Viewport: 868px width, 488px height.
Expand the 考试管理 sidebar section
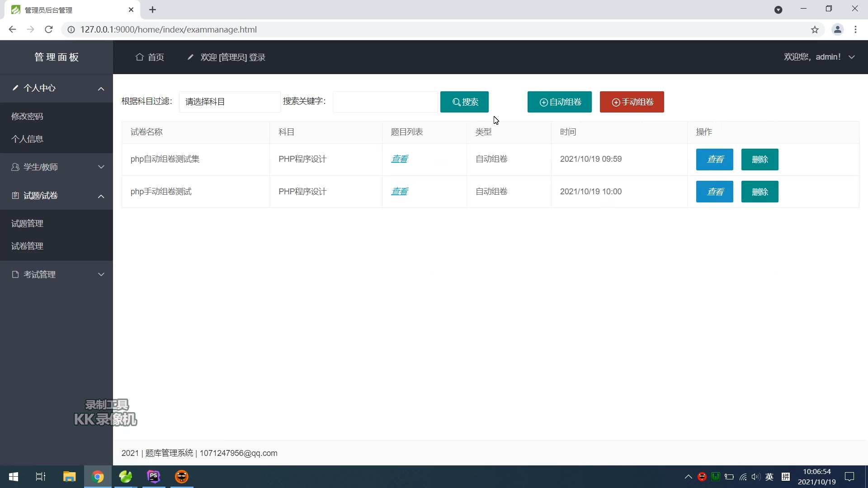(x=57, y=274)
